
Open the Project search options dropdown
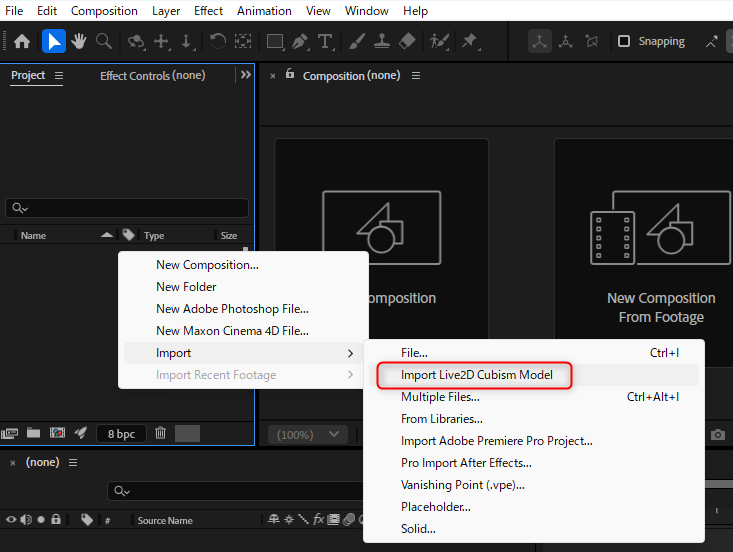click(x=20, y=208)
